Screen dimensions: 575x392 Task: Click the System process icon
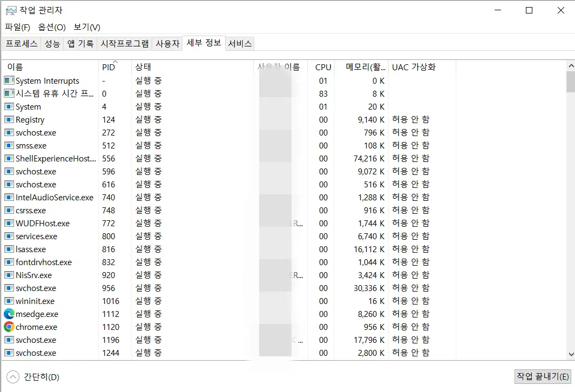(x=9, y=106)
